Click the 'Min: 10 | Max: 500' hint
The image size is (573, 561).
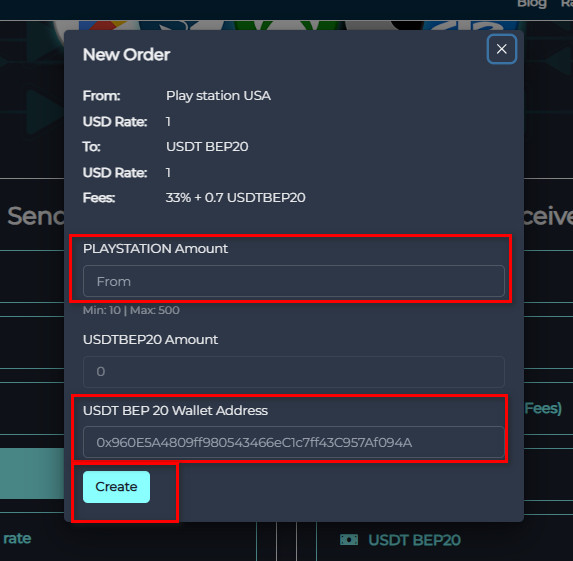click(x=131, y=310)
